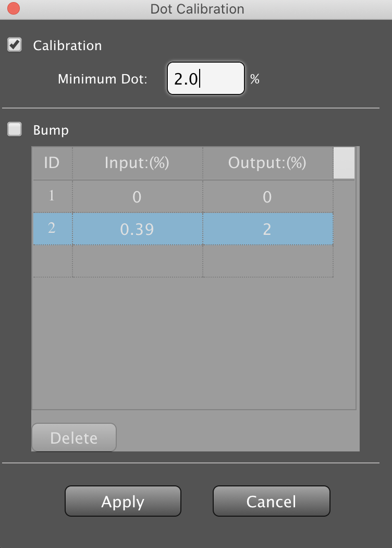
Task: Close the Dot Calibration window
Action: click(14, 9)
